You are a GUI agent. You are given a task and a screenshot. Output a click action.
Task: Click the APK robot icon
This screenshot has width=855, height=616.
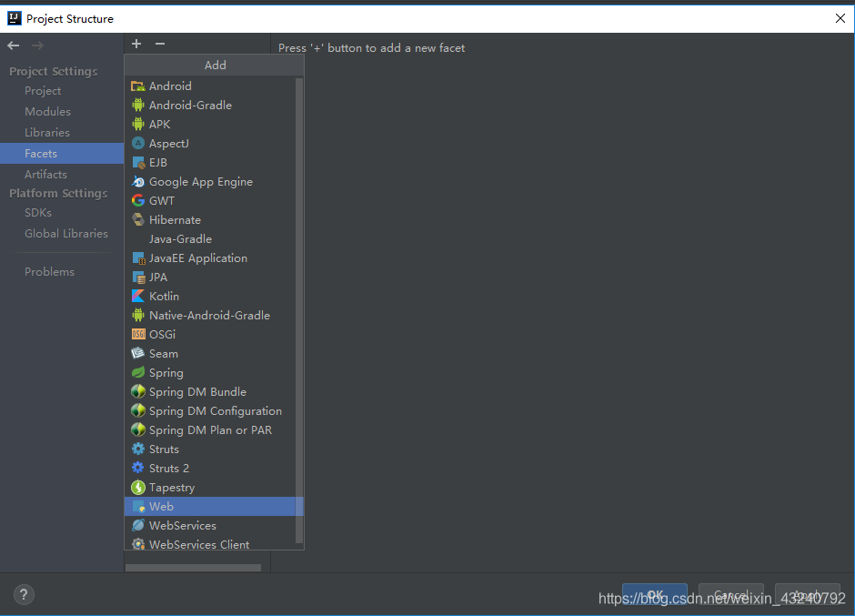pos(138,125)
